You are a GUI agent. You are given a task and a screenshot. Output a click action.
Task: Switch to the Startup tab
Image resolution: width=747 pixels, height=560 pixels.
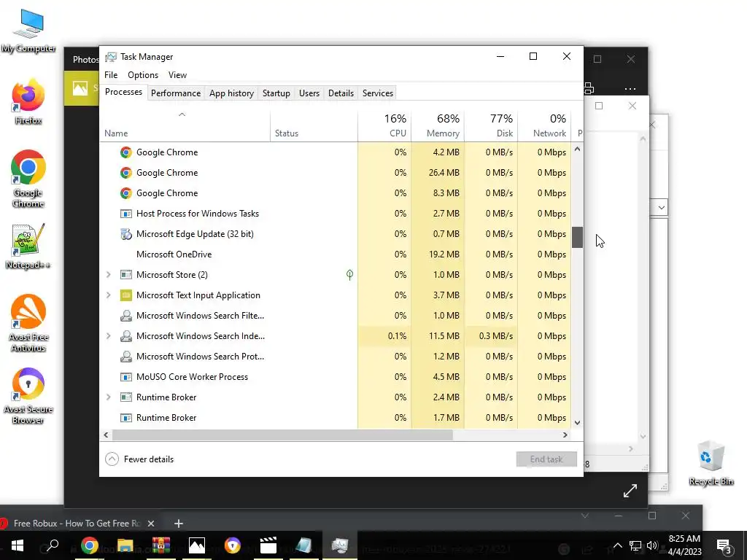click(x=276, y=93)
